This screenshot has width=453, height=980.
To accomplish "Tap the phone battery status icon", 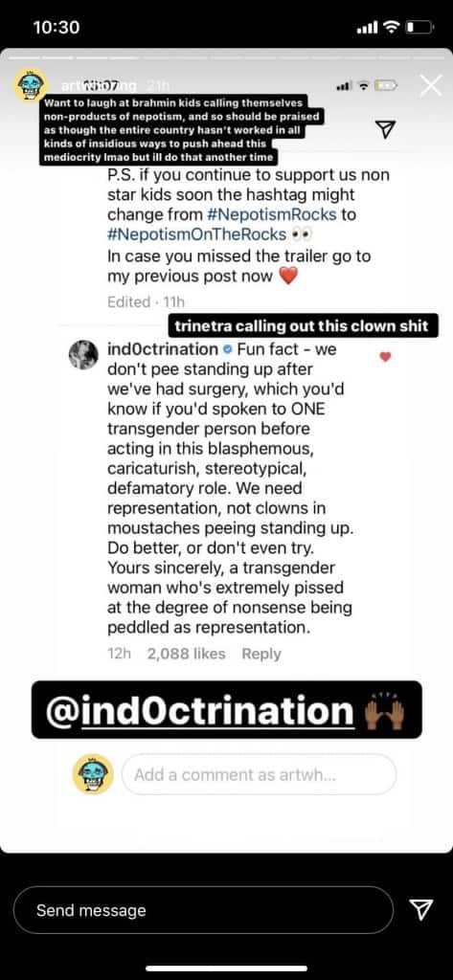I will (419, 28).
